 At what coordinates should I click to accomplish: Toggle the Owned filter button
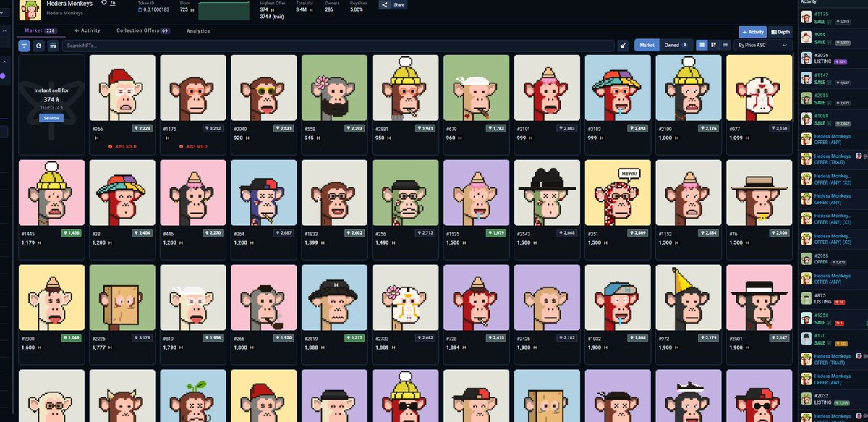[676, 45]
